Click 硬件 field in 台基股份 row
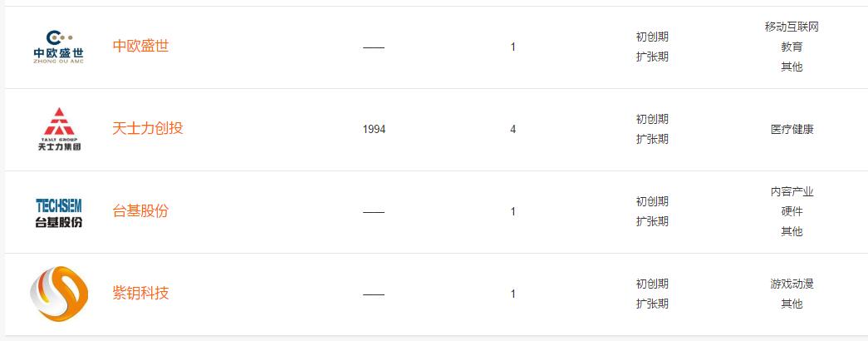Image resolution: width=868 pixels, height=341 pixels. 792,212
